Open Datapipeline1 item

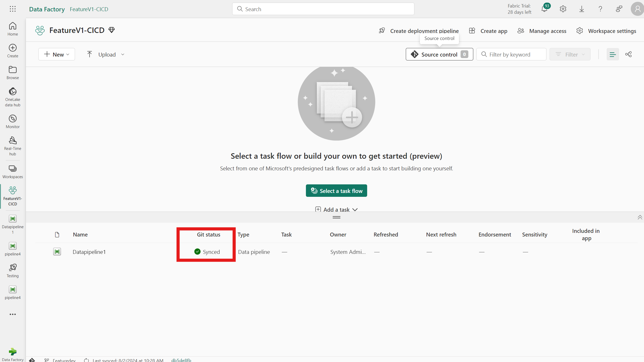point(89,252)
